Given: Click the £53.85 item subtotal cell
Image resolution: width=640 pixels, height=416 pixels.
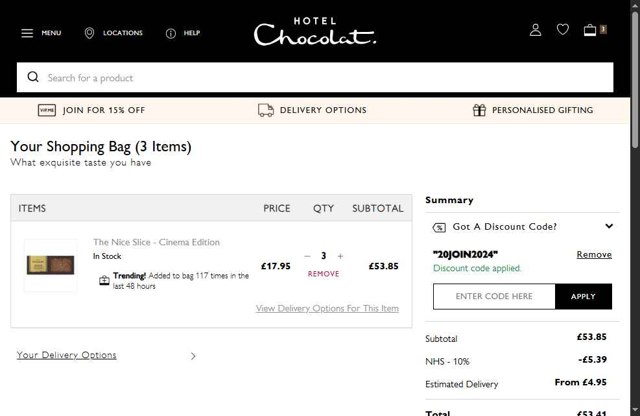Looking at the screenshot, I should [383, 266].
